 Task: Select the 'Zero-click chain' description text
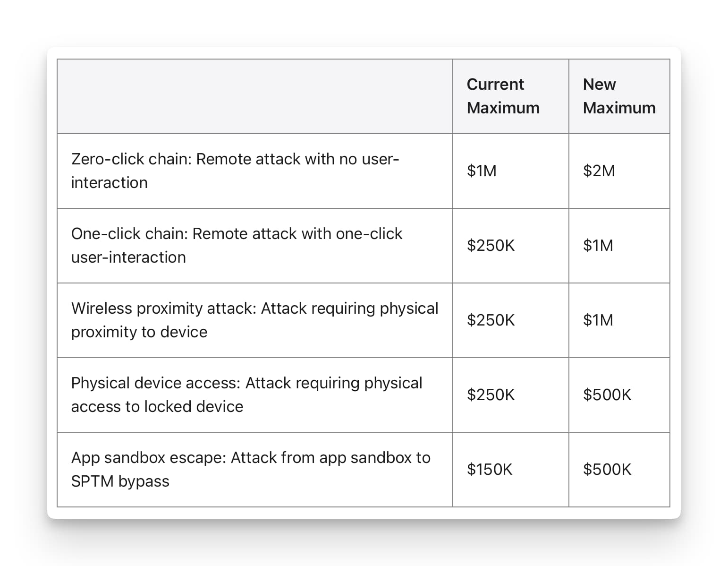pos(235,171)
